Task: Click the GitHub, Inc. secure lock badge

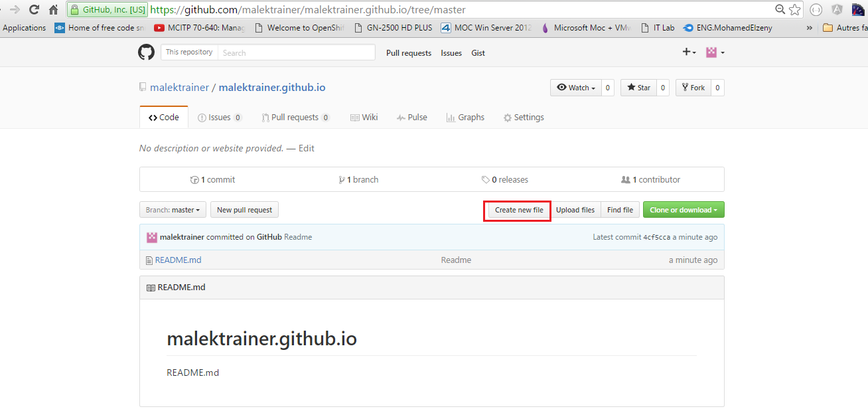Action: (108, 10)
